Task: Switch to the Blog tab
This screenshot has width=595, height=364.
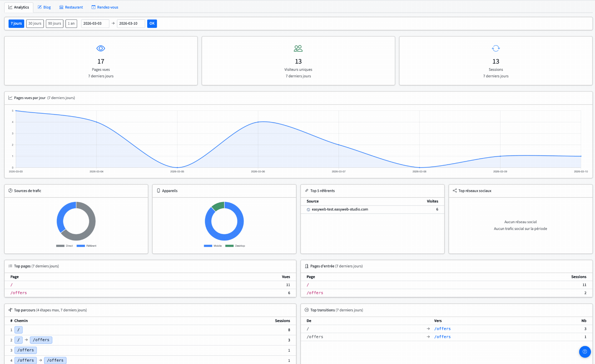Action: [44, 7]
